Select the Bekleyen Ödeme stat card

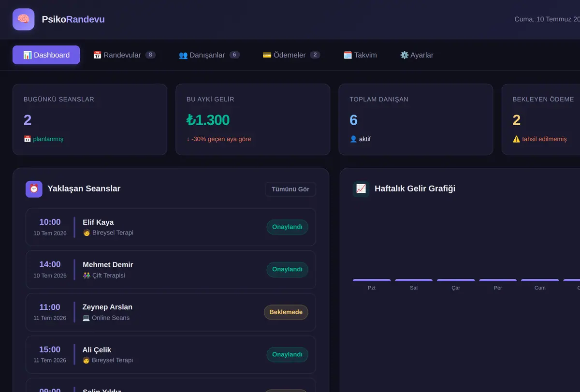point(541,119)
